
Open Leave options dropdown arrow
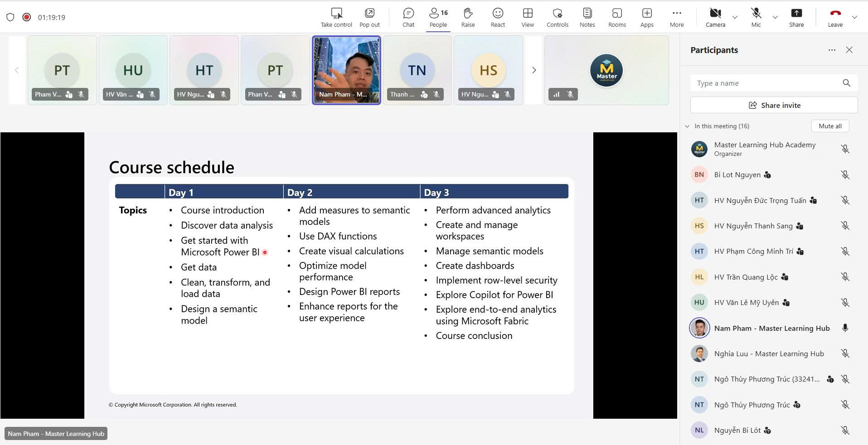click(854, 18)
